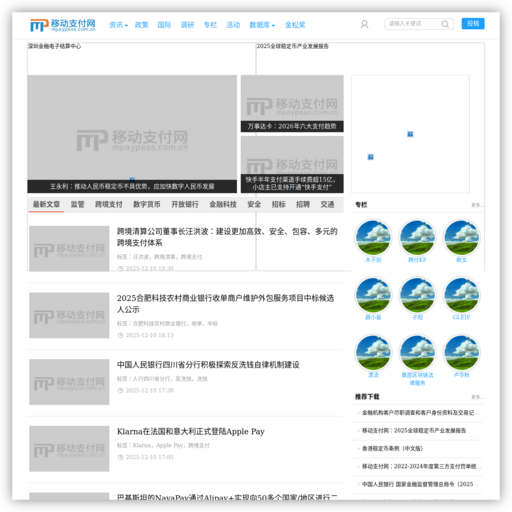Image resolution: width=512 pixels, height=512 pixels.
Task: Open columnist avatar for 薛小易
Action: pos(373,295)
